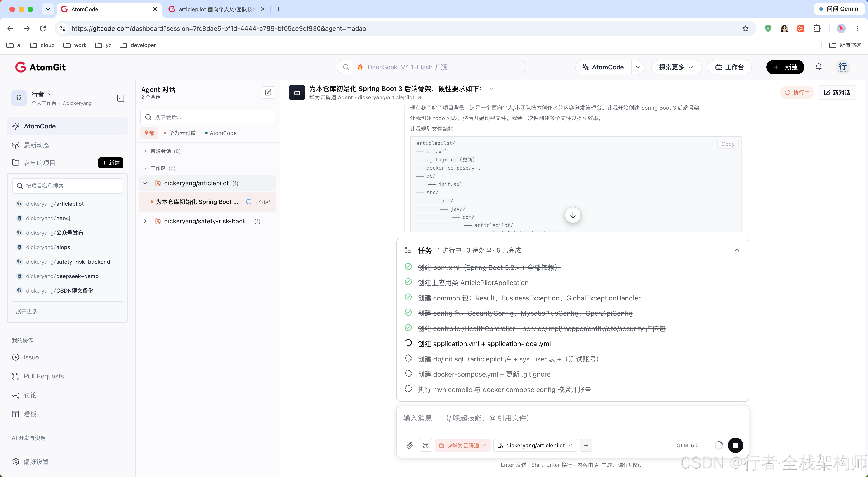
Task: Click the AtomGit logo
Action: tap(40, 67)
